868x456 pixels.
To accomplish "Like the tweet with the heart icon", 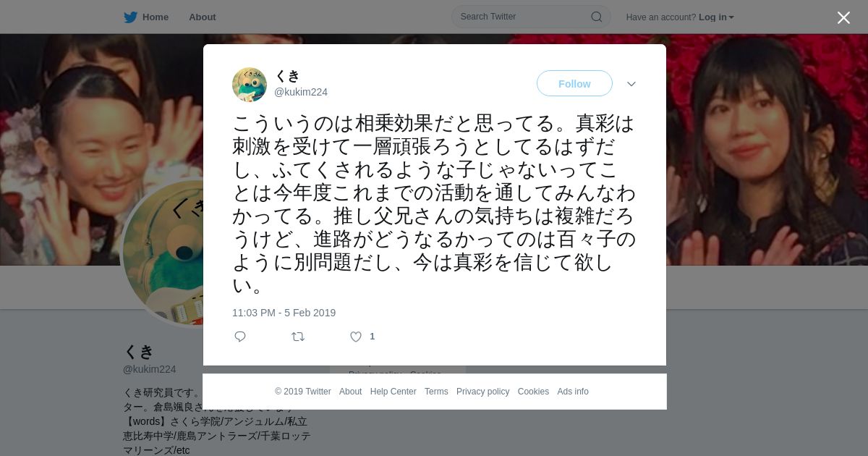I will 356,337.
